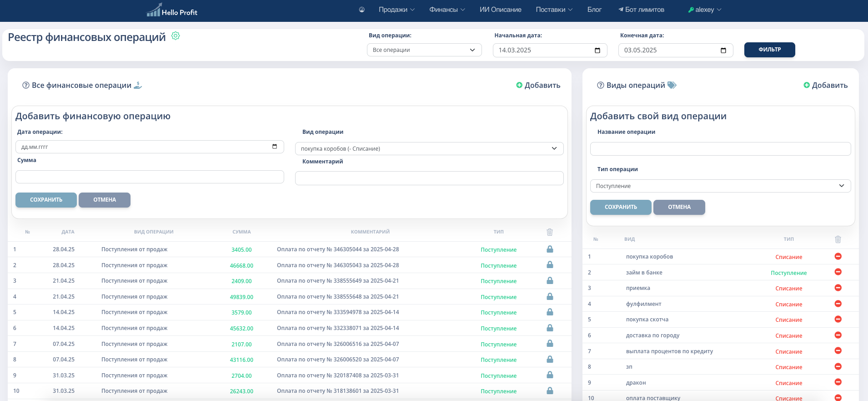Viewport: 868px width, 401px height.
Task: Click the ВИД ОПЕРАЦИИ column header
Action: [x=154, y=232]
